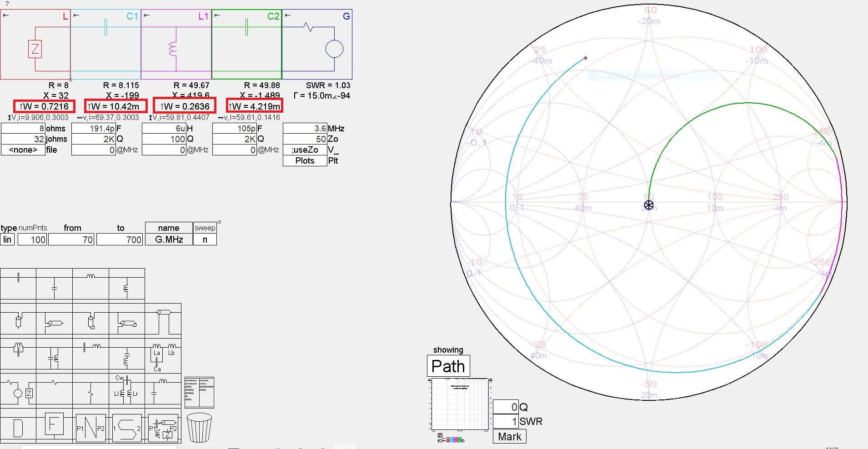Open the text listing panel icon
868x449 pixels.
coord(199,392)
